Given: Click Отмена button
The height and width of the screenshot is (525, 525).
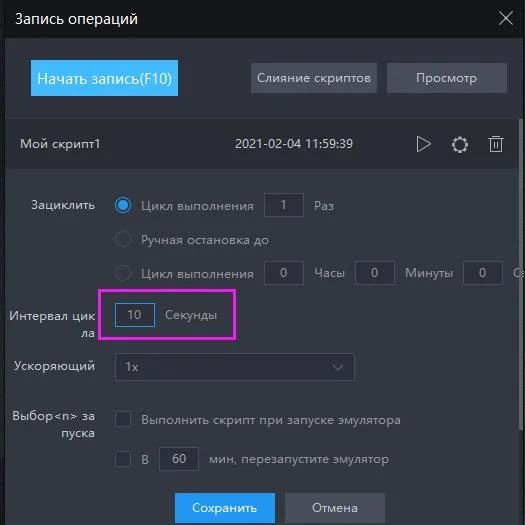Looking at the screenshot, I should coord(335,508).
